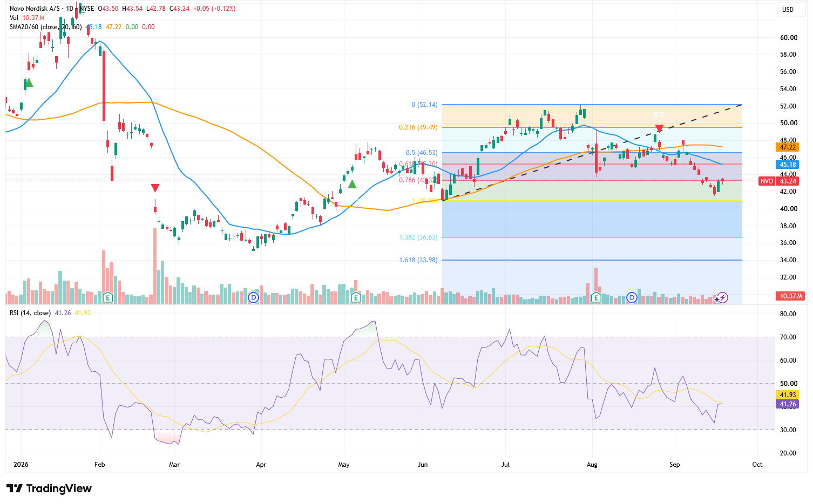Click the earnings E marker in February
The image size is (813, 504).
click(107, 297)
